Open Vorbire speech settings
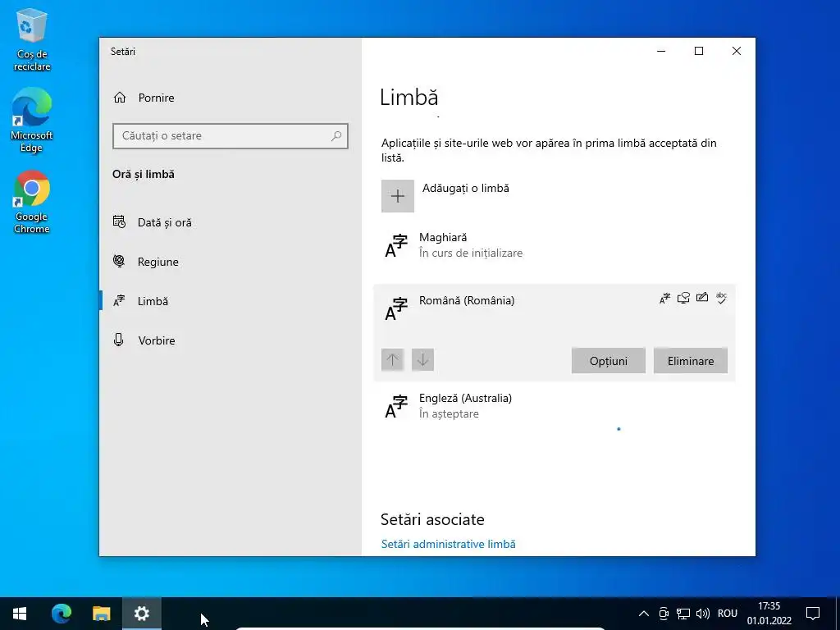 coord(231,340)
